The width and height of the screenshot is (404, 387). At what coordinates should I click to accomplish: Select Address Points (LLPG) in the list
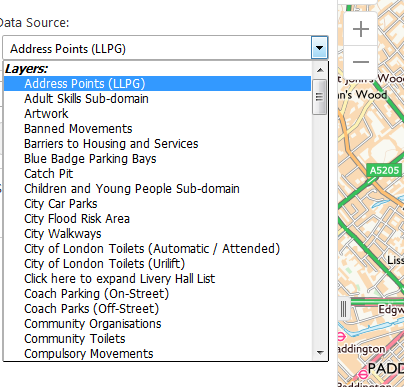tap(157, 83)
